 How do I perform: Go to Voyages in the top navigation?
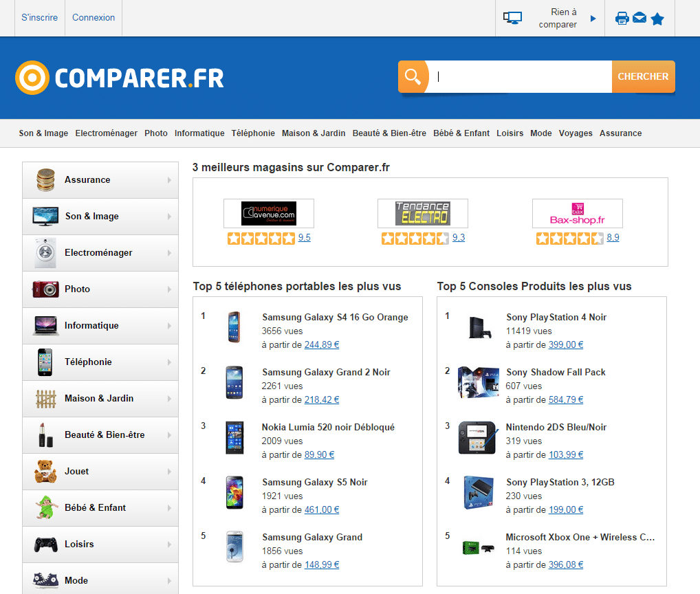(576, 133)
